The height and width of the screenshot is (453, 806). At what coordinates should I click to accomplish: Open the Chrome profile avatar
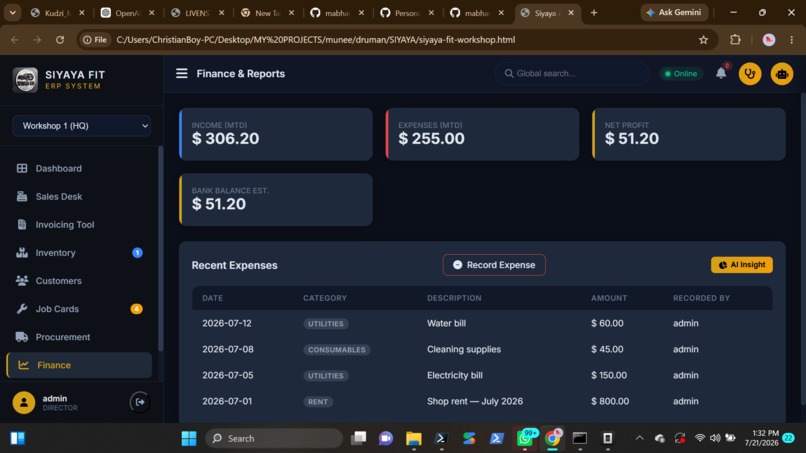[768, 40]
